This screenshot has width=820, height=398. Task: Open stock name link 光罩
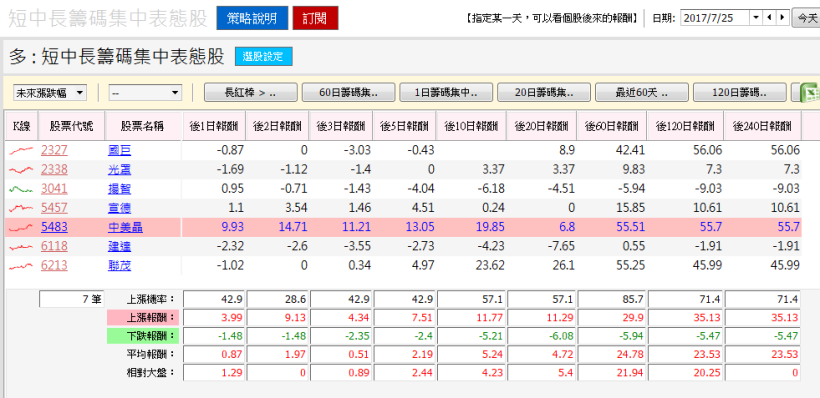pyautogui.click(x=119, y=170)
